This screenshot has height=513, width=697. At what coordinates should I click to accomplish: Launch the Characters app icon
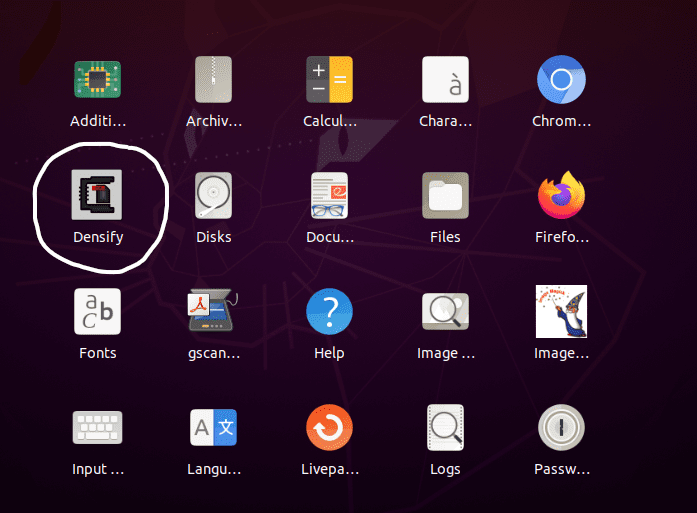[x=445, y=80]
